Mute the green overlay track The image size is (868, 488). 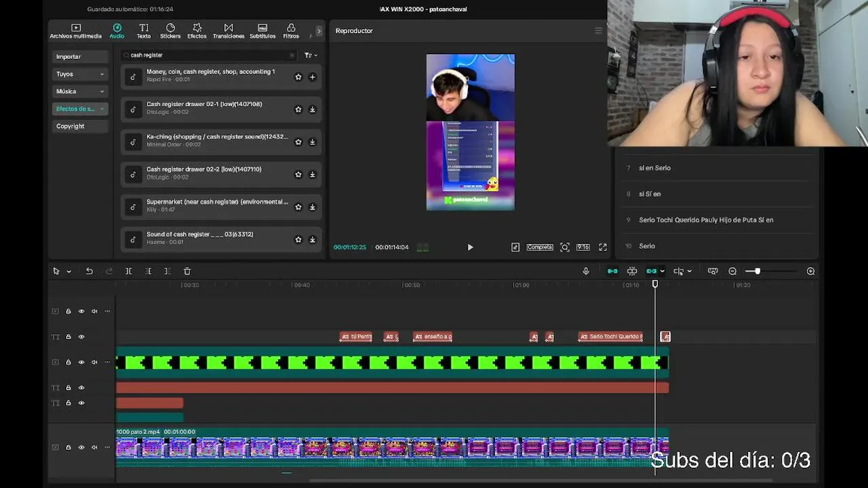coord(94,362)
